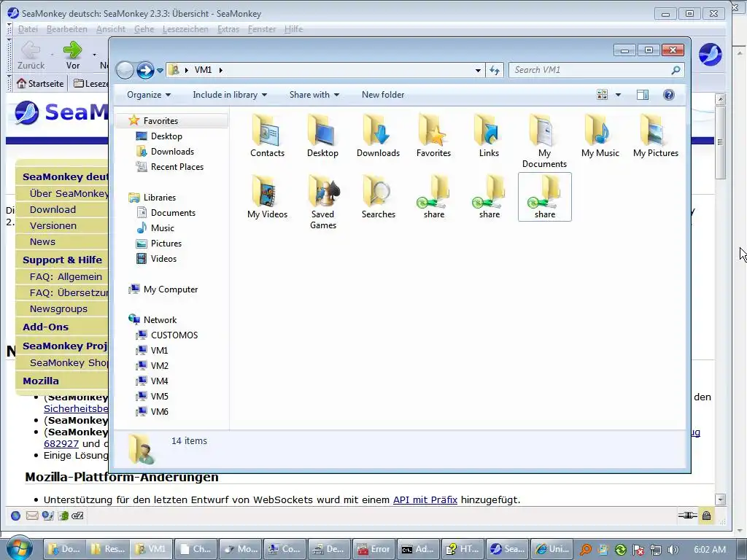Open the Download link in SeaMonkey sidebar
747x560 pixels.
[x=53, y=209]
